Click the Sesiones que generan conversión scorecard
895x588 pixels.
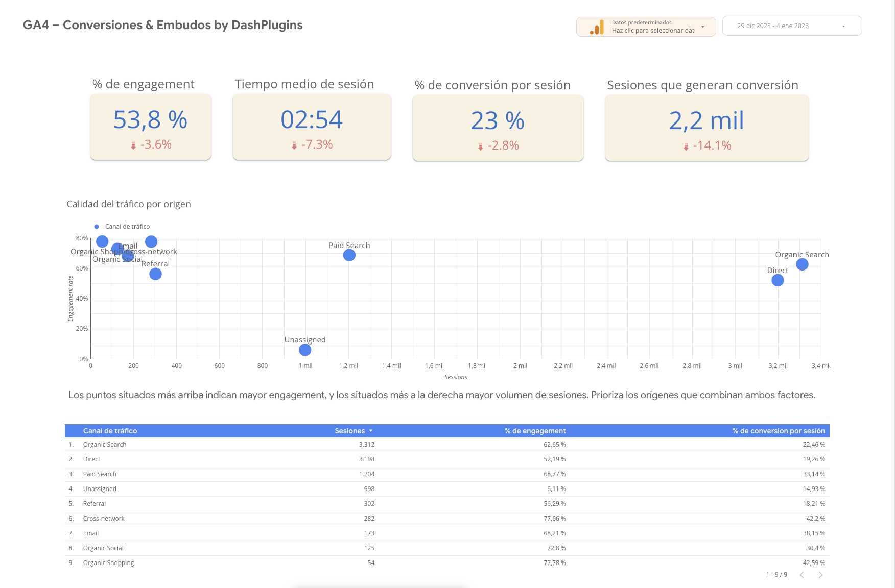706,128
